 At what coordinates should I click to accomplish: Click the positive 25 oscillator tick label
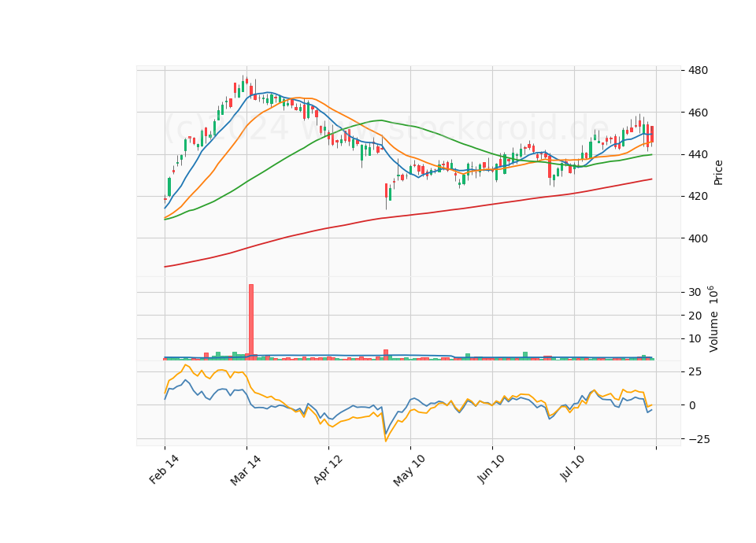[695, 372]
